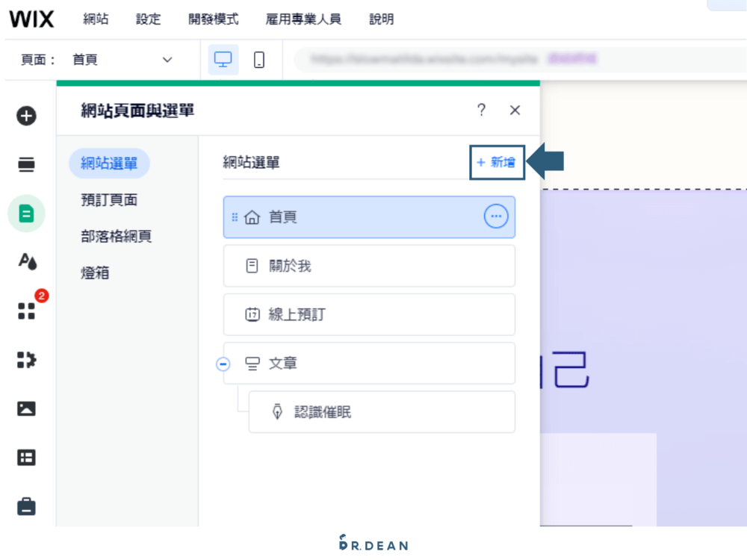The image size is (747, 560).
Task: Open the Add Section panel
Action: tap(27, 164)
